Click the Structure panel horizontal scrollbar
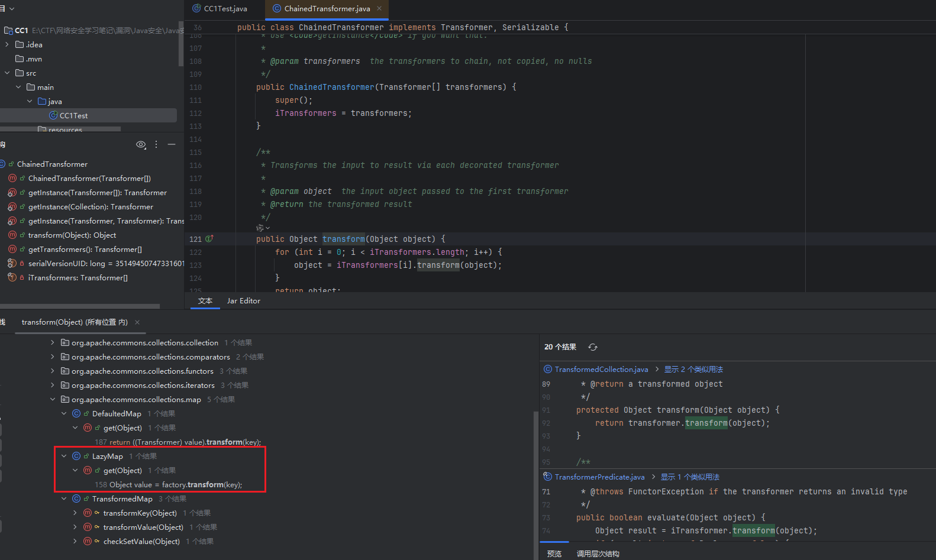Viewport: 936px width, 560px height. [80, 306]
